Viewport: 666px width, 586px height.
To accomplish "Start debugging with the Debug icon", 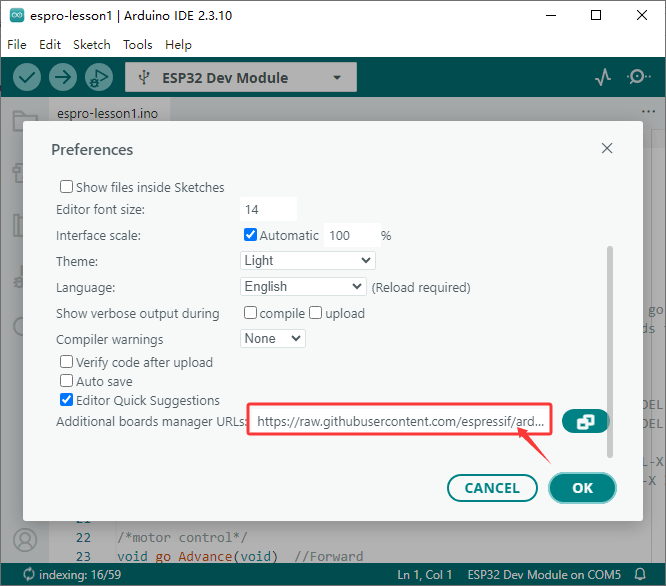I will pos(99,77).
